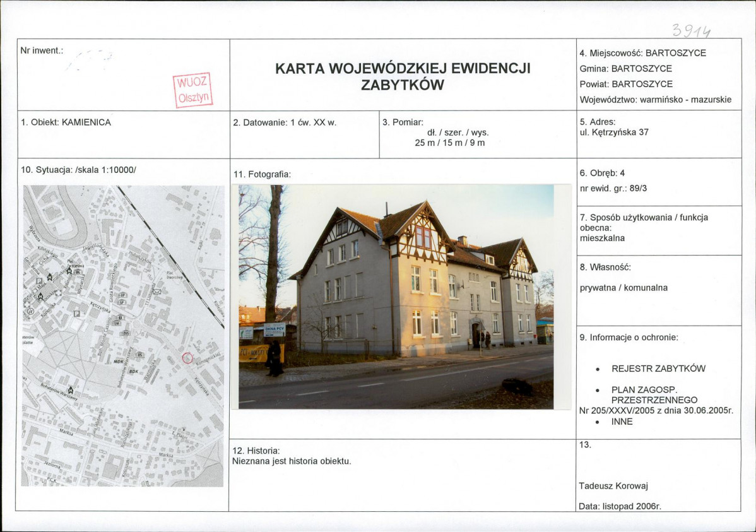Click the title KARTA WOJEWÓDZKIEJ EWIDENCJI ZABYTKÓW
The image size is (756, 532).
point(403,76)
